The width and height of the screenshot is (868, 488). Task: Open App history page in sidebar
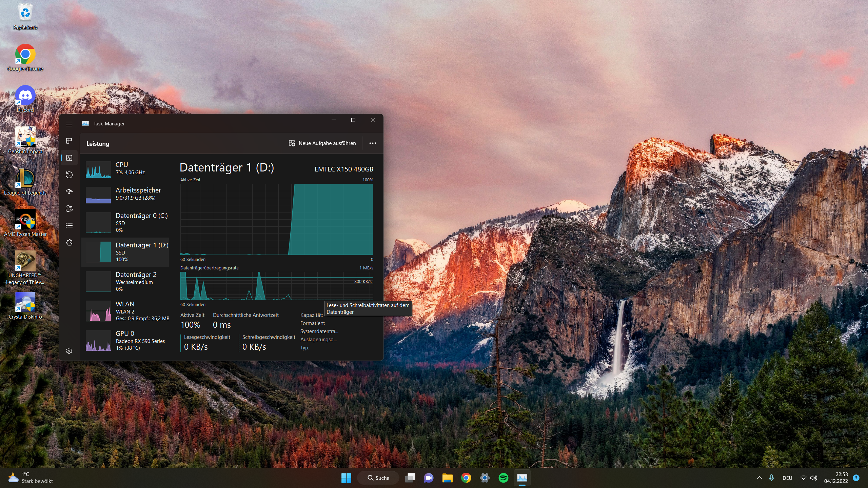(x=69, y=175)
